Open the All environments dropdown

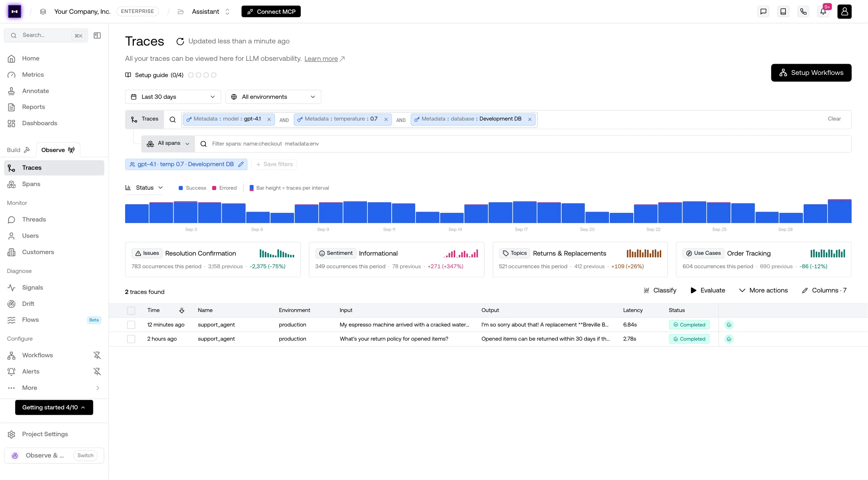coord(273,97)
